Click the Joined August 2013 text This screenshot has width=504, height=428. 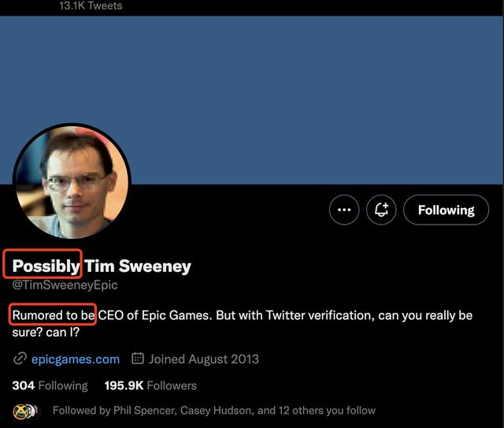click(x=203, y=359)
